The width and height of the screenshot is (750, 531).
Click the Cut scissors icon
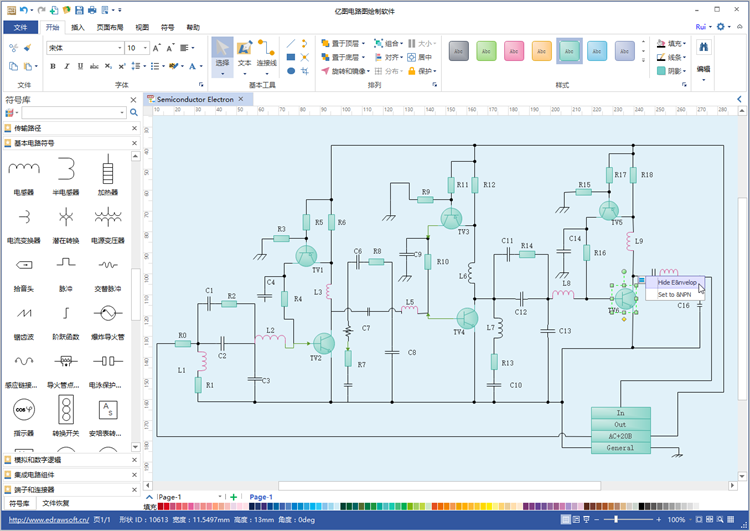point(13,47)
